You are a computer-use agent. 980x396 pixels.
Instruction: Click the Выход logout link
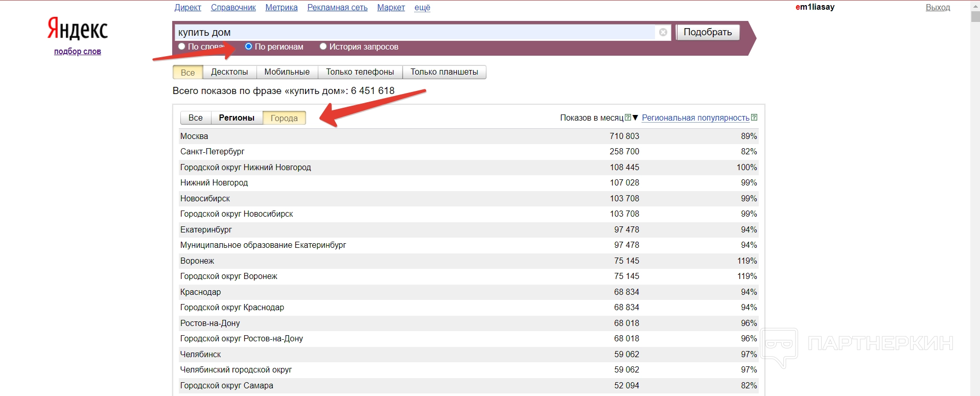point(938,7)
